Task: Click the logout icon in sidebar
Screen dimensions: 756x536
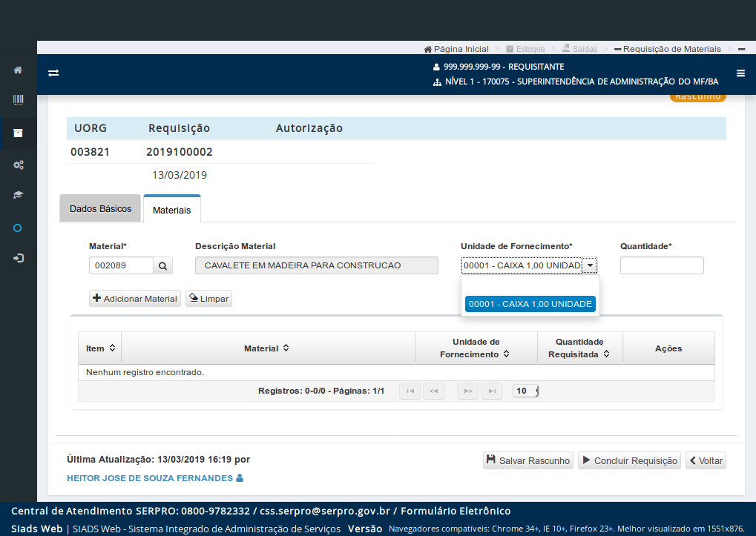Action: pos(19,259)
